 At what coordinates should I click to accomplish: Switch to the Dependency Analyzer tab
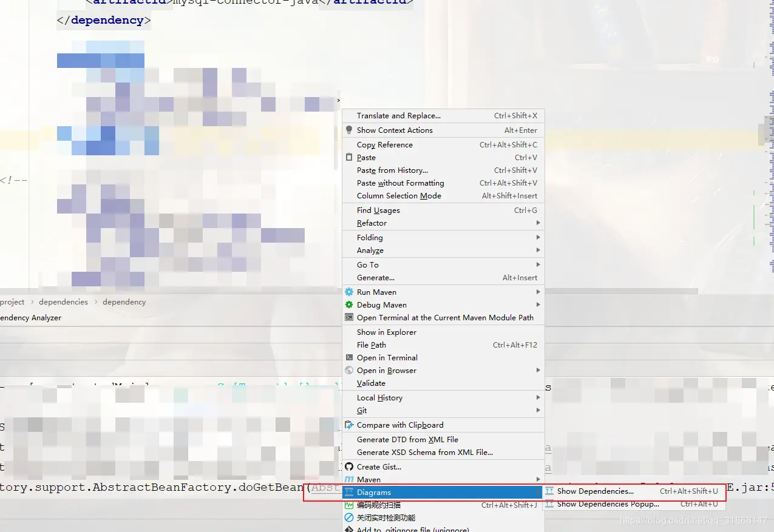pos(30,317)
